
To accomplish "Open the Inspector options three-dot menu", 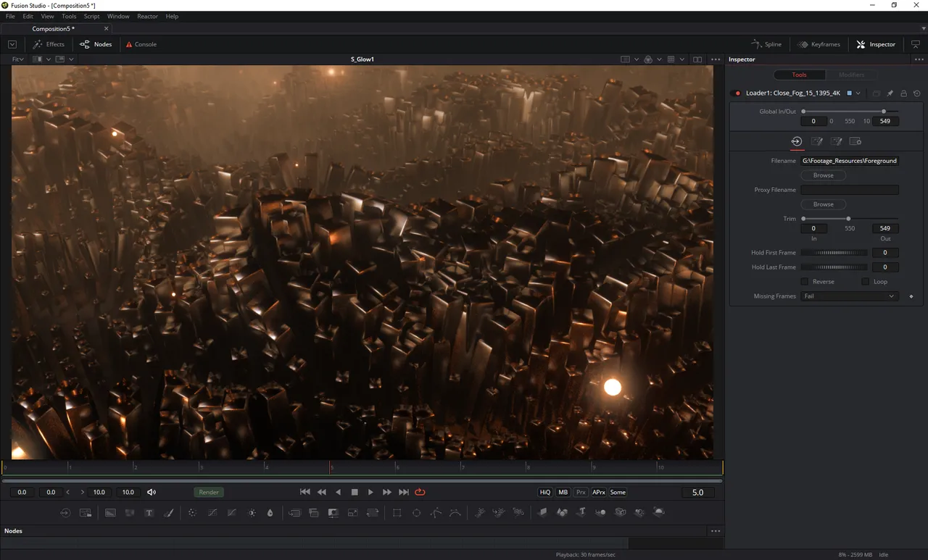I will tap(919, 59).
